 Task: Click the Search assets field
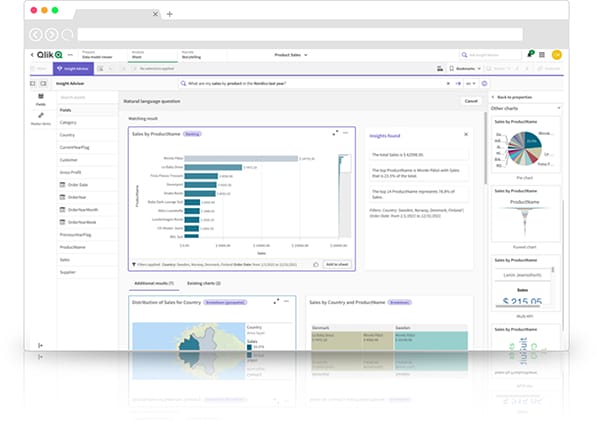pos(87,97)
